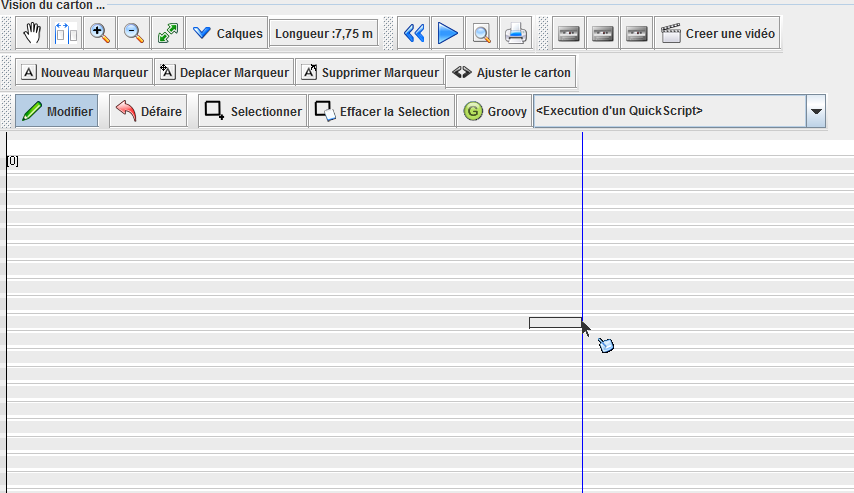Viewport: 854px width, 493px height.
Task: Undo with the Défaire button
Action: pyautogui.click(x=149, y=111)
